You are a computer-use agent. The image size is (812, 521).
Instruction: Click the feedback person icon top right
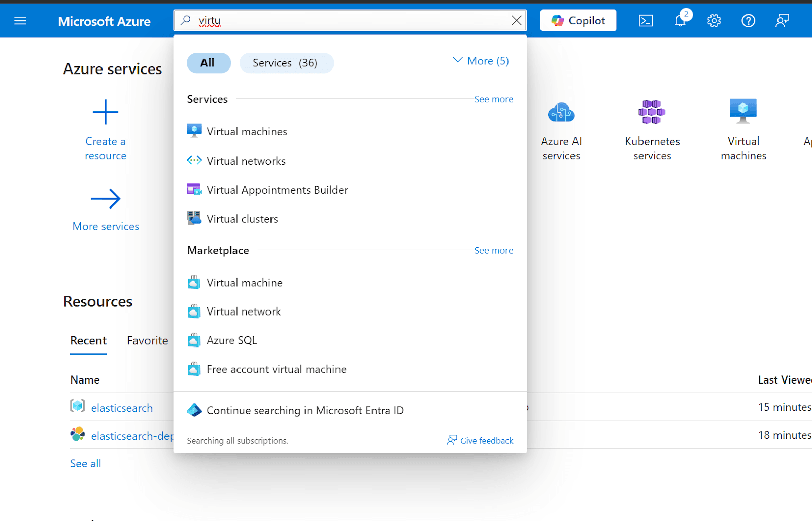[782, 20]
